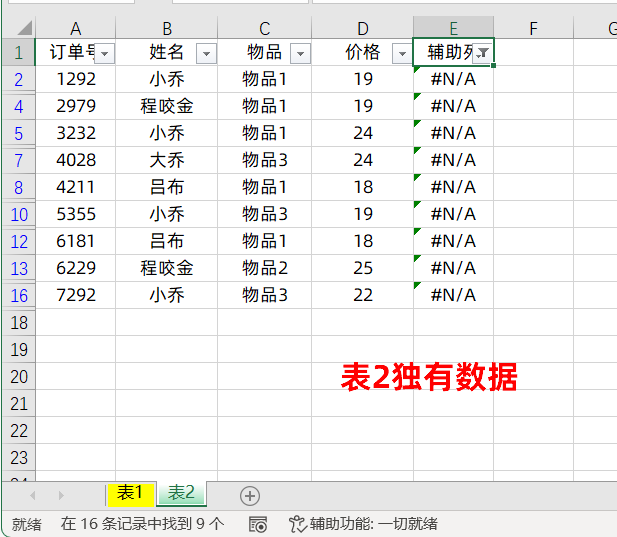Click 程咬金 cell in row 4

click(166, 106)
